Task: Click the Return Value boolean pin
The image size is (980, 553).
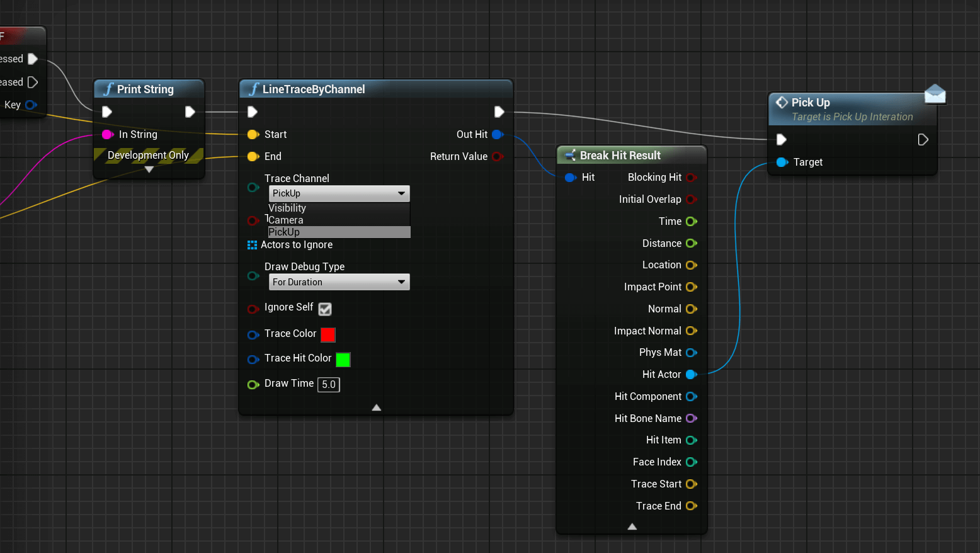Action: coord(498,156)
